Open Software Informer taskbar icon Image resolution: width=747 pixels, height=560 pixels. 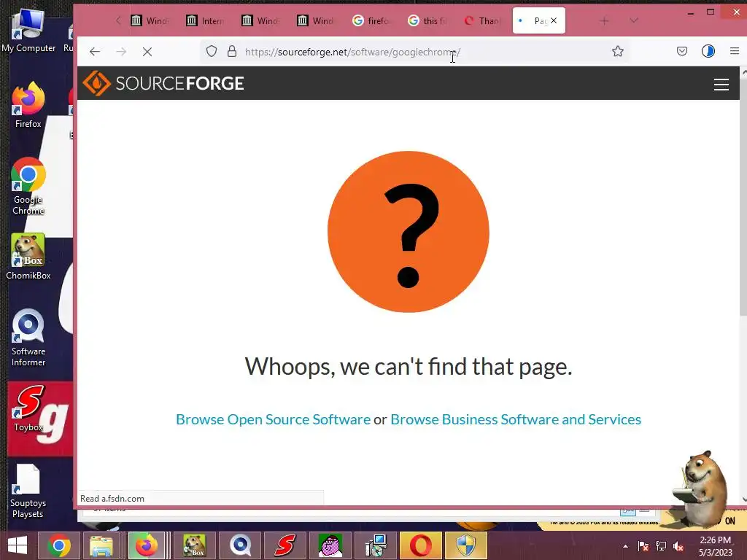(240, 545)
